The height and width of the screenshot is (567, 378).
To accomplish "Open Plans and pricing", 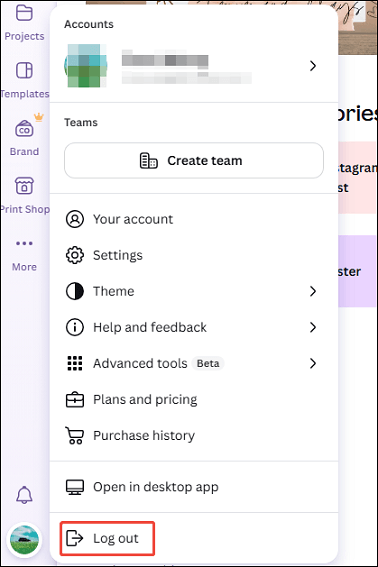I will pos(194,399).
